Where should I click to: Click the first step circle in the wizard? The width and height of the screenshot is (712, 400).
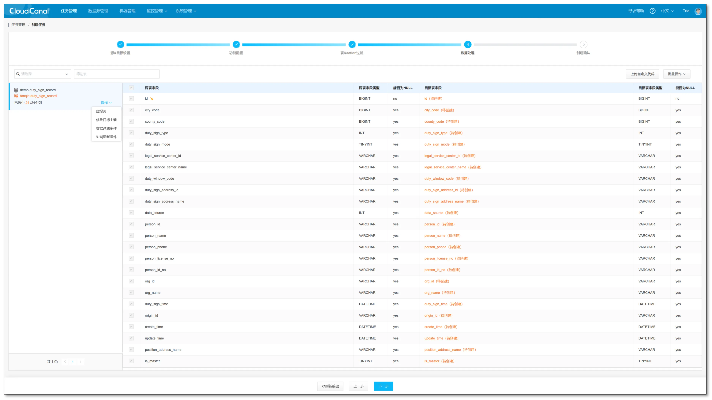(120, 44)
